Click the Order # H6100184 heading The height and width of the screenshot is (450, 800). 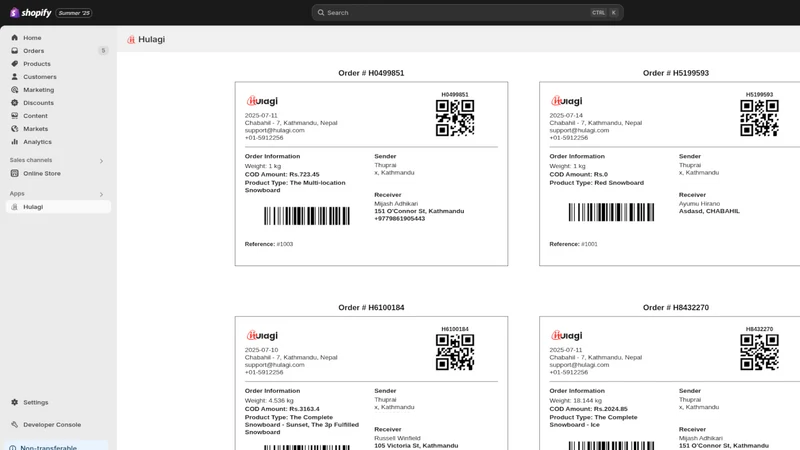tap(371, 308)
